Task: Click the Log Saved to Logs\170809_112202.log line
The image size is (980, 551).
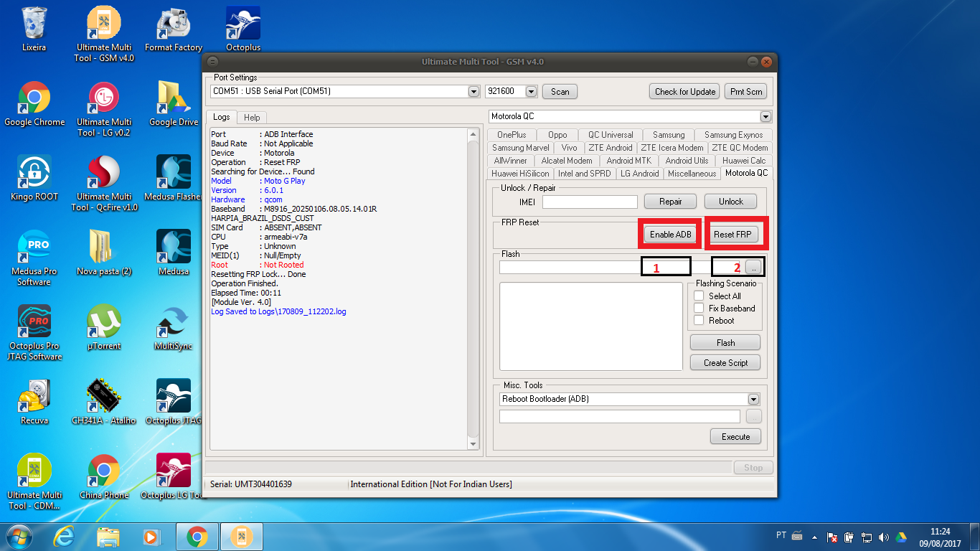Action: click(278, 311)
